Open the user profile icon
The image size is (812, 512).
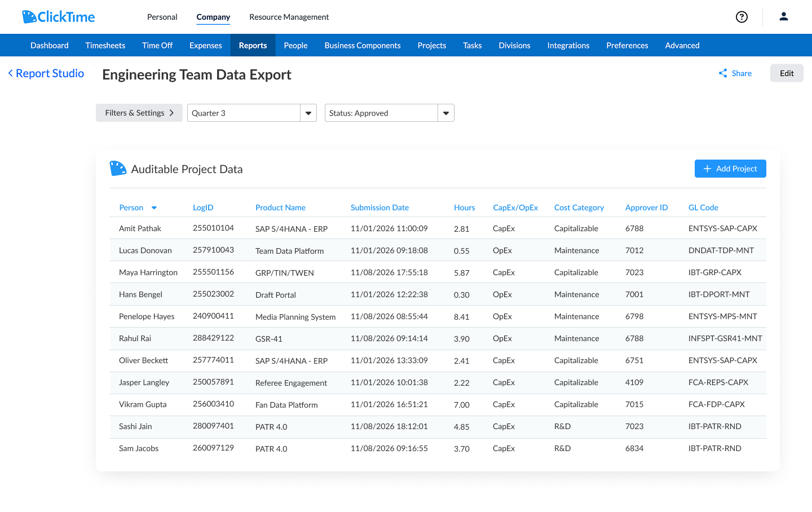783,17
